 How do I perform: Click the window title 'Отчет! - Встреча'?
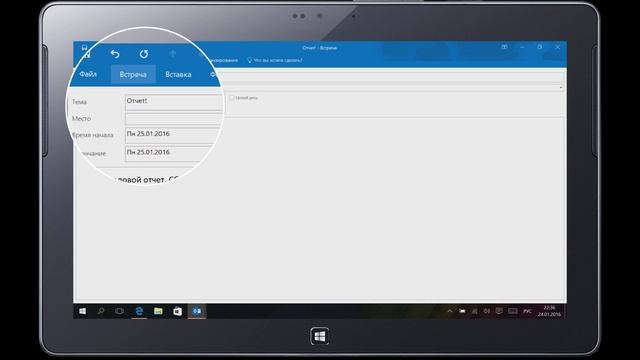click(x=320, y=48)
